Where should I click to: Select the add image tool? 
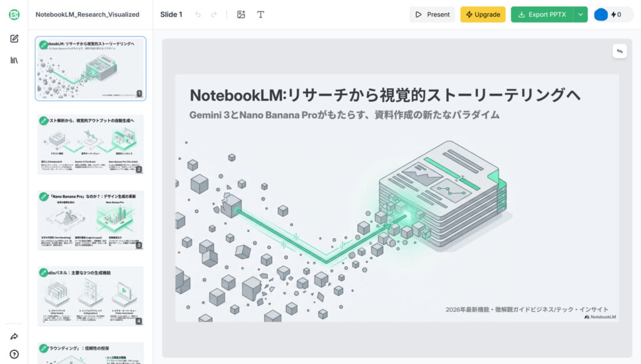(241, 14)
